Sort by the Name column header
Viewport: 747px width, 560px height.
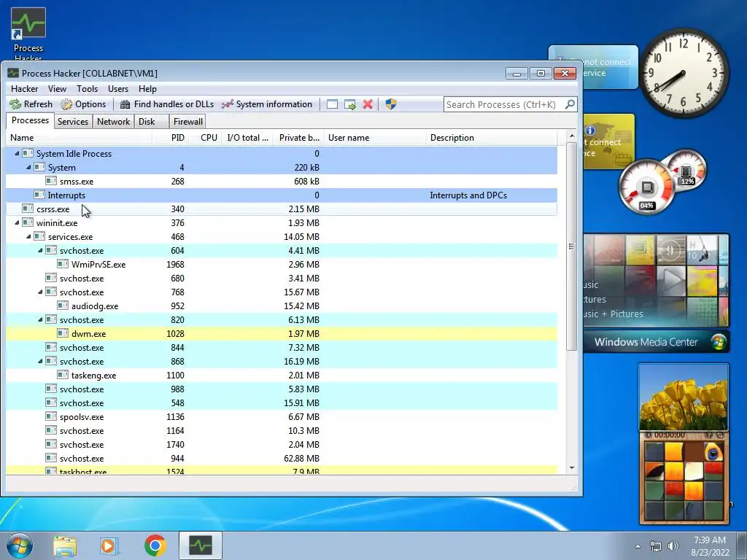(79, 138)
